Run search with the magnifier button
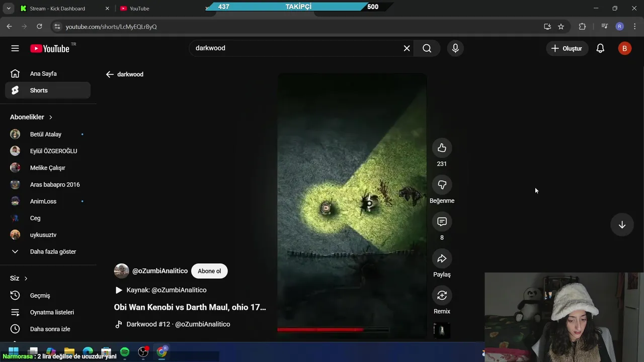The height and width of the screenshot is (362, 644). pos(427,48)
